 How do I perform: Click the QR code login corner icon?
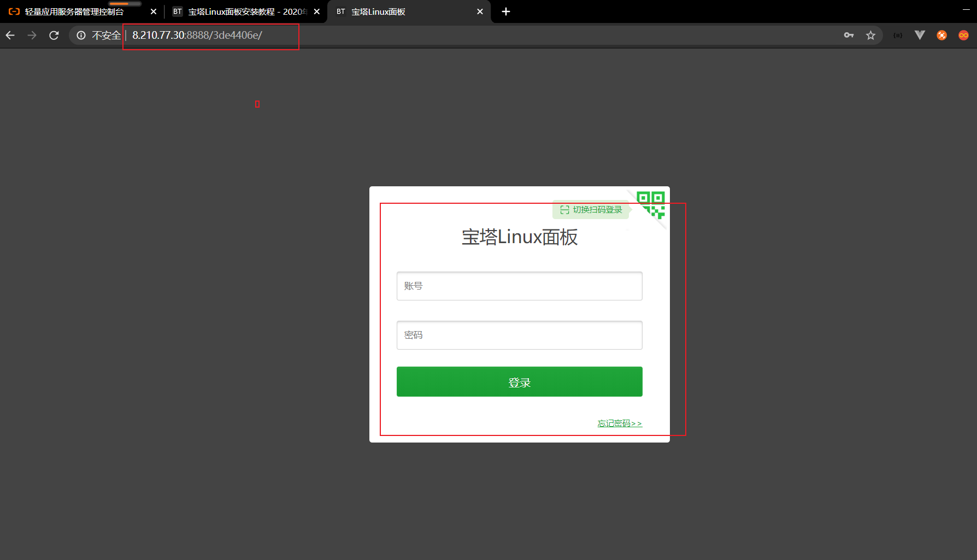tap(651, 205)
